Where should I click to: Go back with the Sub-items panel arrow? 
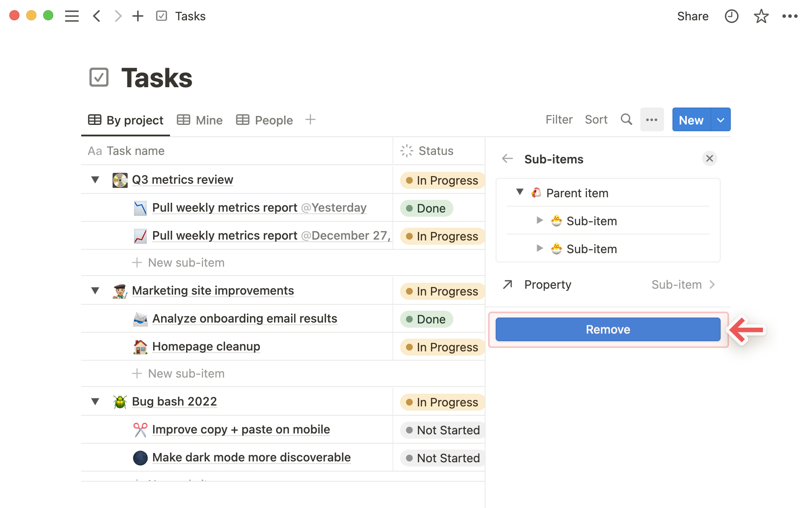pyautogui.click(x=507, y=159)
